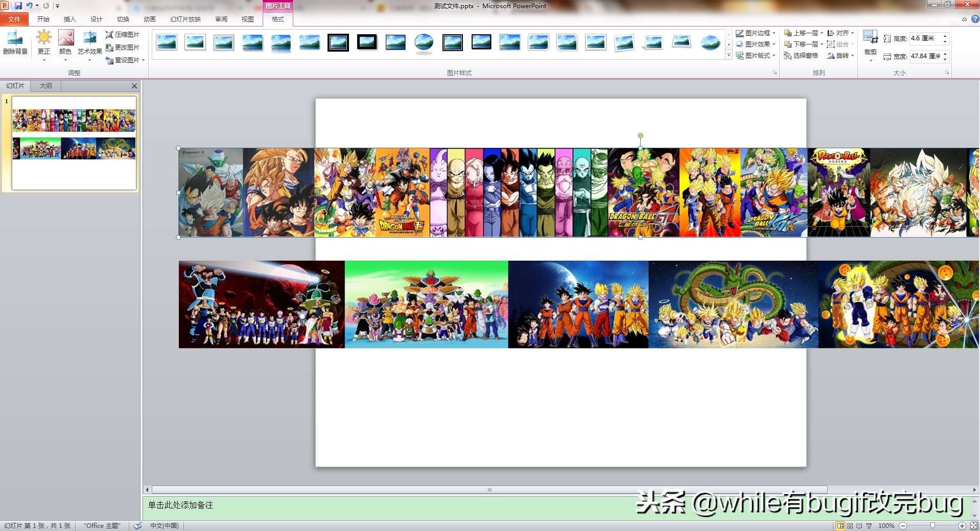
Task: Open the 文件 (File) tab
Action: 14,19
